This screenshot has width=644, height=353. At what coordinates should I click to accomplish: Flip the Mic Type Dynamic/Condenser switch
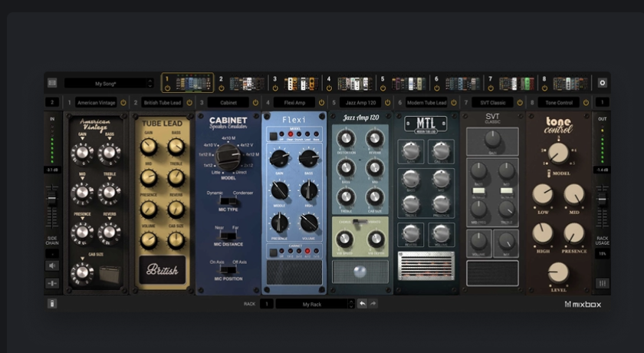(x=228, y=201)
